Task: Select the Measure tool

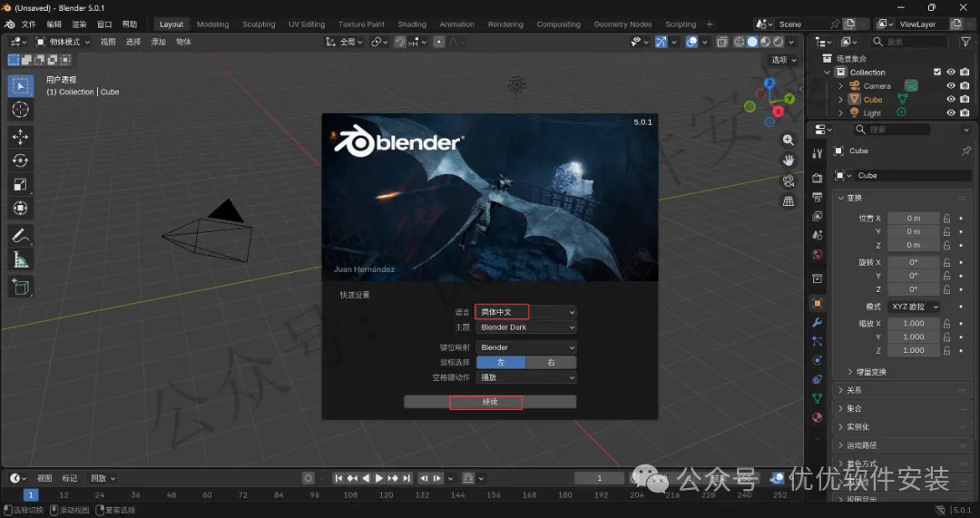Action: click(x=21, y=260)
